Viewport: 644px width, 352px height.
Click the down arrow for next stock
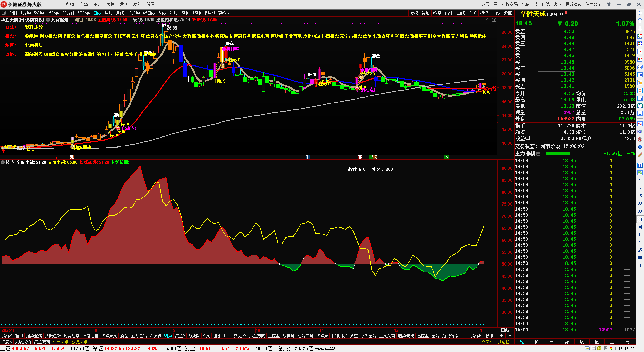(640, 28)
